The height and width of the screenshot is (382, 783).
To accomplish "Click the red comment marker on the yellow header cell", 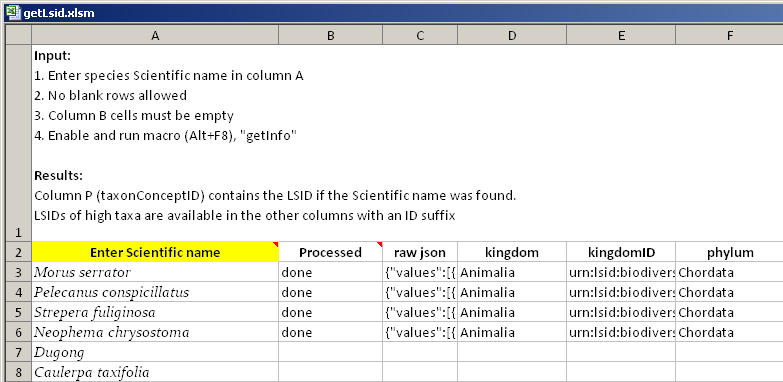I will tap(276, 244).
